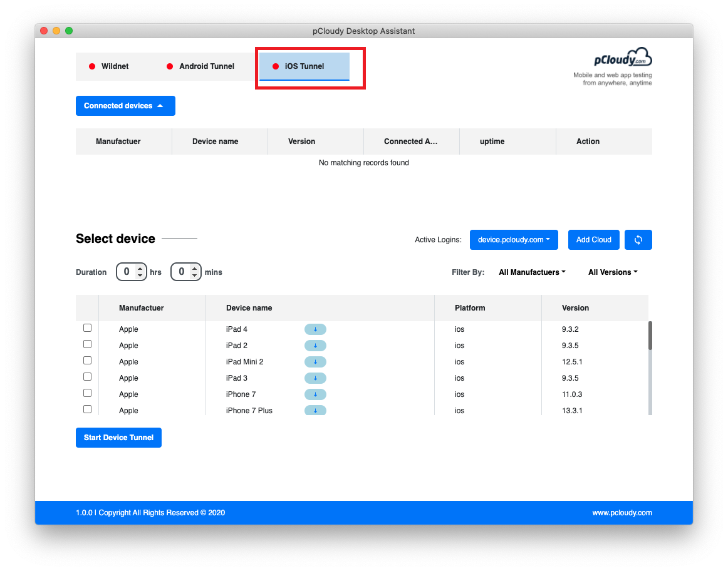The image size is (728, 571).
Task: Check the iPad 4 device checkbox
Action: pos(87,328)
